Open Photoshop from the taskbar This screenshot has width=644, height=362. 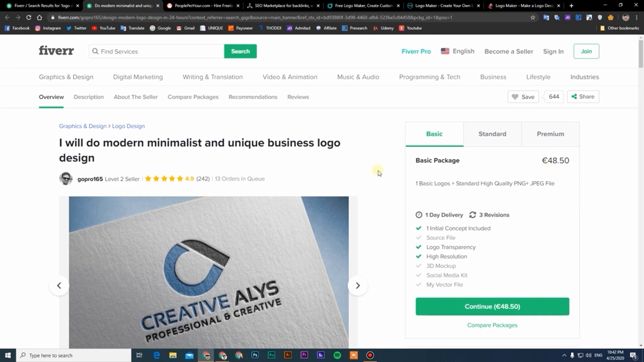tap(255, 355)
